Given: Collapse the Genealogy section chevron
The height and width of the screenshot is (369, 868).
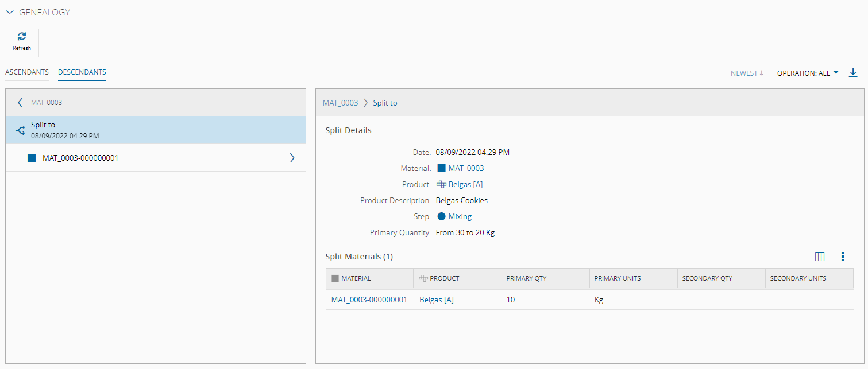Looking at the screenshot, I should pyautogui.click(x=10, y=12).
